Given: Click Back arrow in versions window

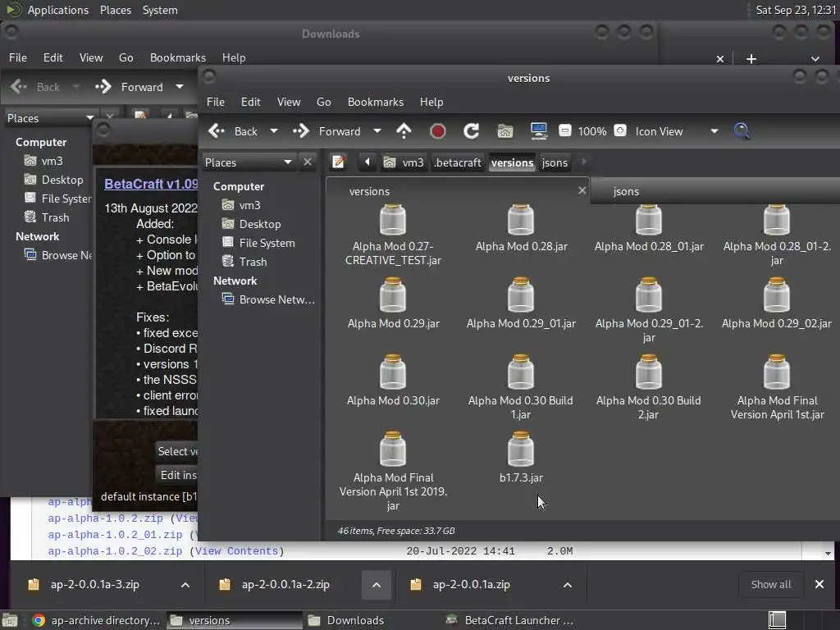Looking at the screenshot, I should (x=233, y=131).
